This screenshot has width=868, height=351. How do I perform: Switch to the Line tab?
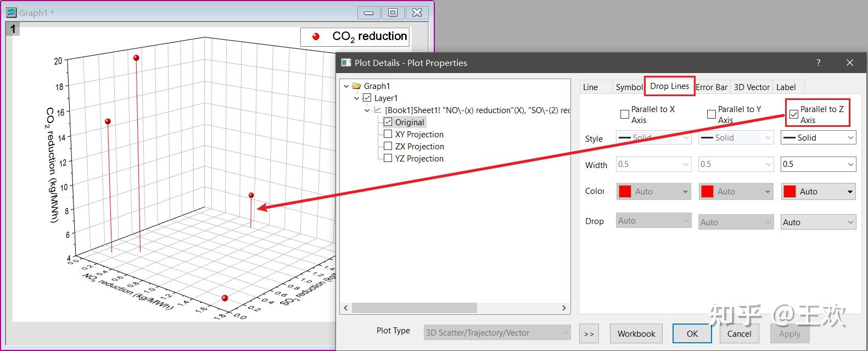pyautogui.click(x=591, y=87)
